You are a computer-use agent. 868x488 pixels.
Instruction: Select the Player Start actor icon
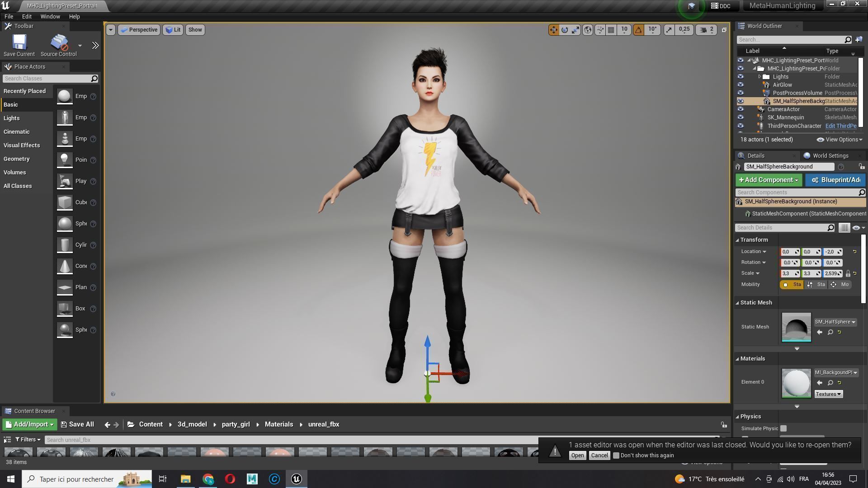(65, 181)
